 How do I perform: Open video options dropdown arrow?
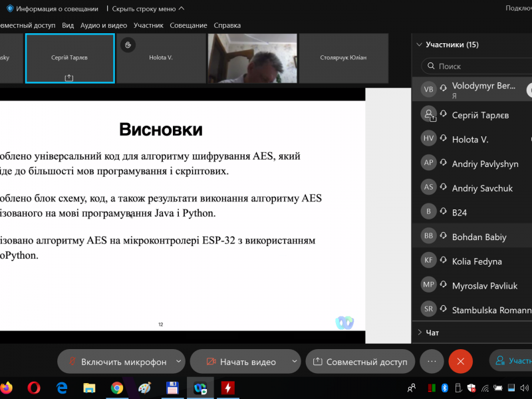[294, 362]
